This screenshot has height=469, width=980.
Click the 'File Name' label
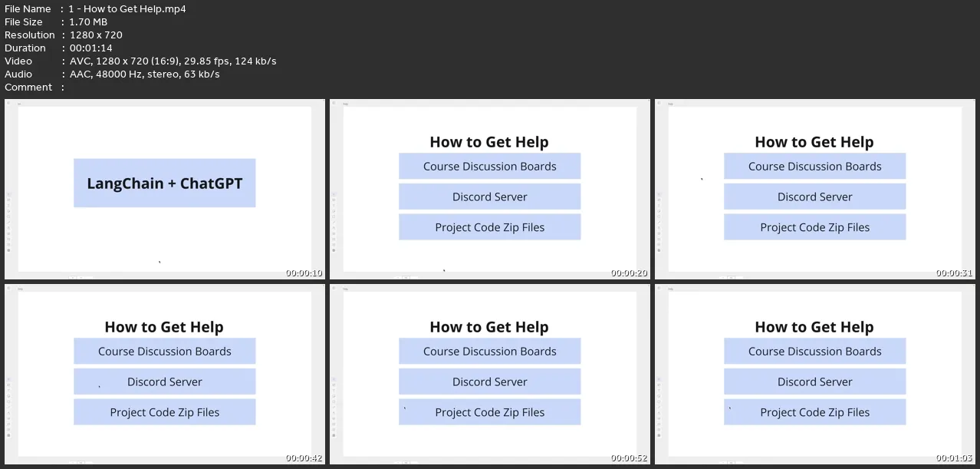pos(28,9)
